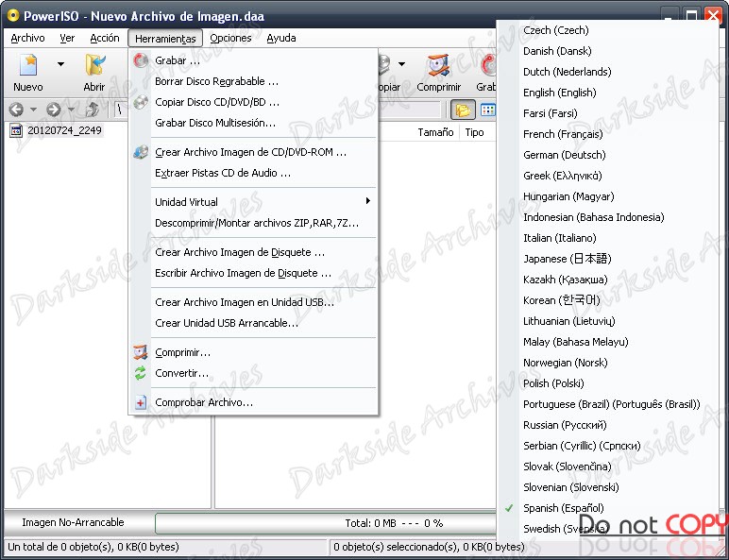Screen dimensions: 729x560
Task: Click the view mode grid icon
Action: click(487, 110)
